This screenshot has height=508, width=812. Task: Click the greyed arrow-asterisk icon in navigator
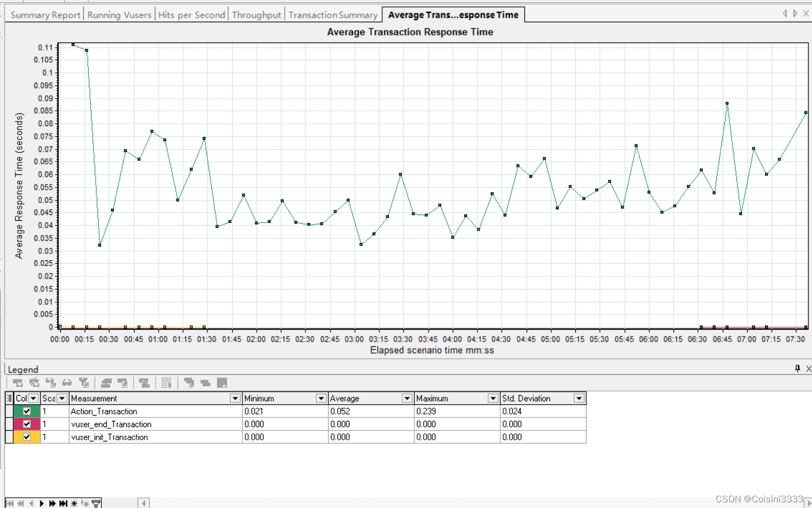click(x=85, y=503)
